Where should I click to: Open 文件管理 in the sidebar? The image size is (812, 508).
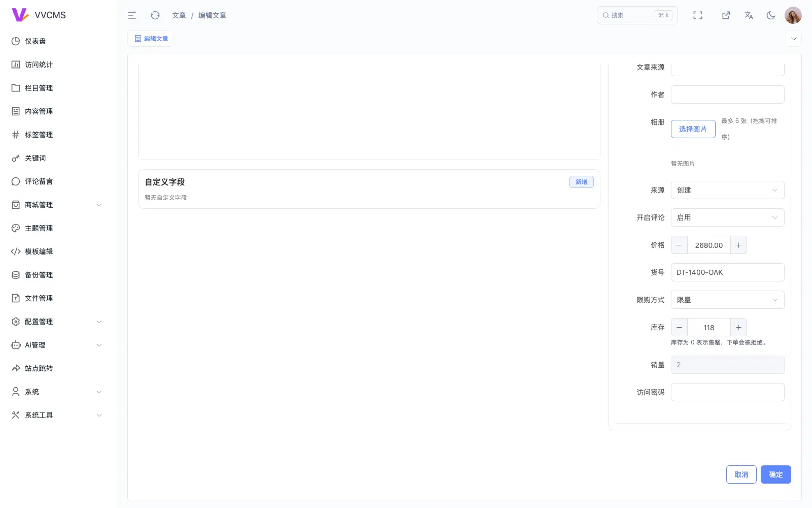[x=58, y=298]
